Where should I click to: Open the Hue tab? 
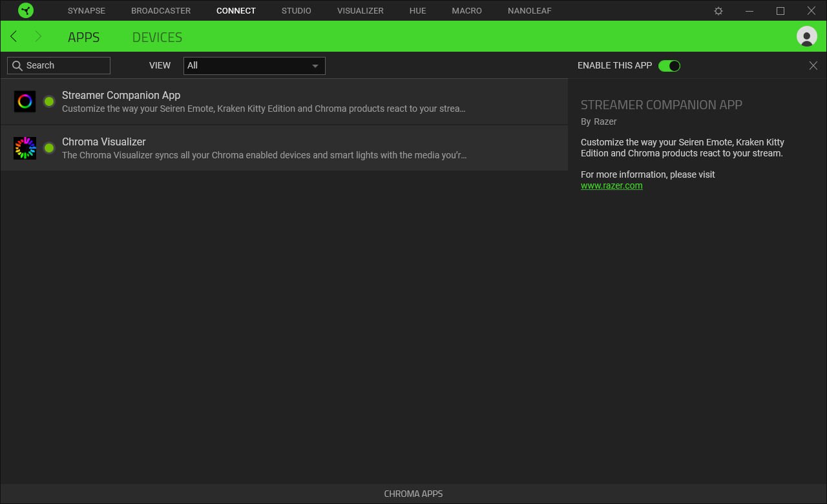pyautogui.click(x=418, y=11)
